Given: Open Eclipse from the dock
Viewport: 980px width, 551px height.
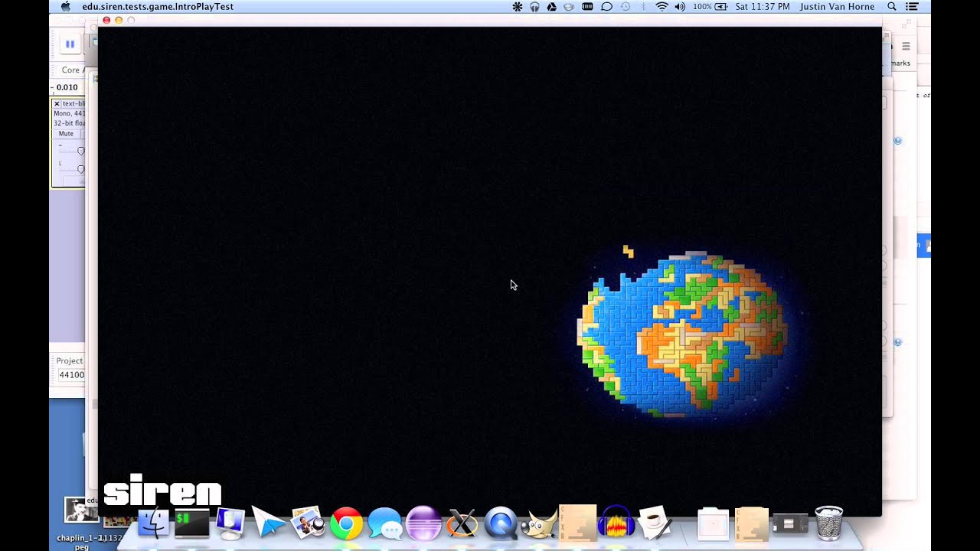Looking at the screenshot, I should point(423,523).
